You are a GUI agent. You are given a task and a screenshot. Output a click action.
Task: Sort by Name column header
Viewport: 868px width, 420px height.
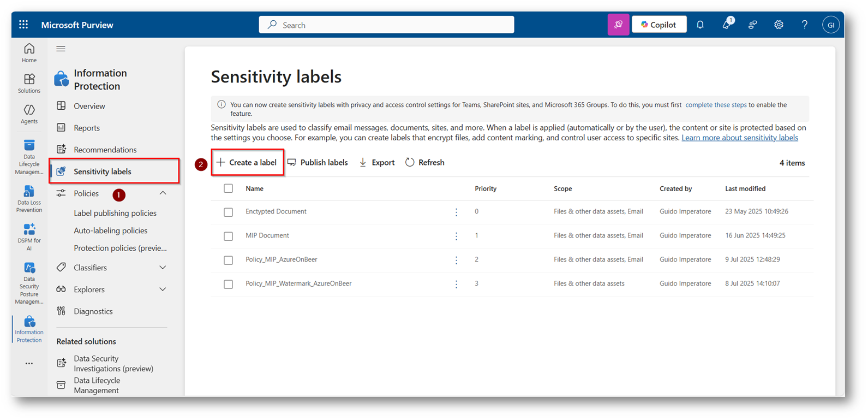(254, 188)
